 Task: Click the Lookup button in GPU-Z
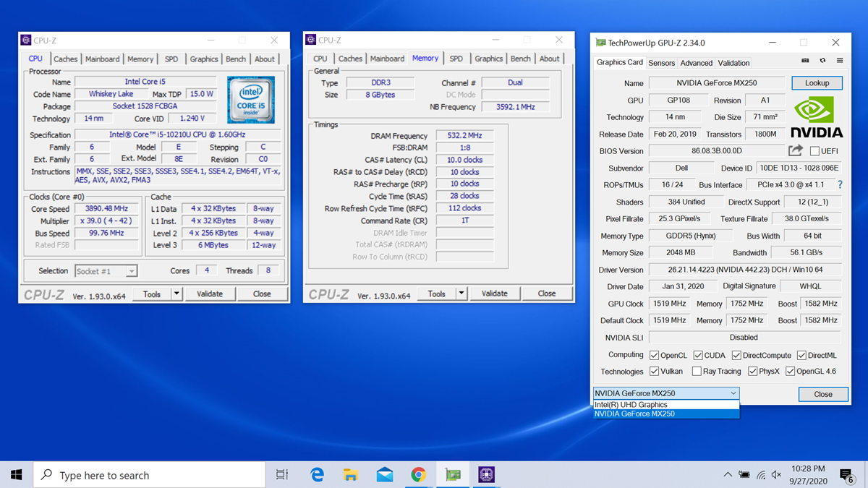[817, 83]
